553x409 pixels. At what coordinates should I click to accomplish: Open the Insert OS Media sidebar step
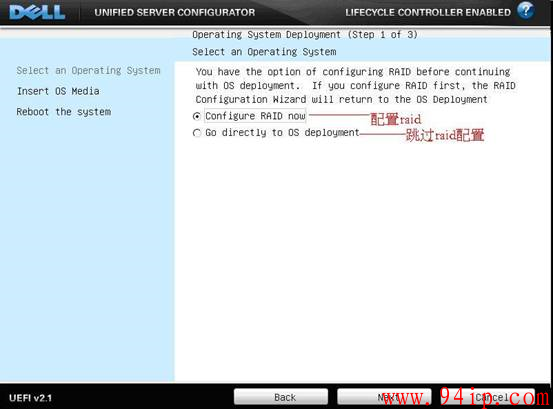[x=58, y=91]
